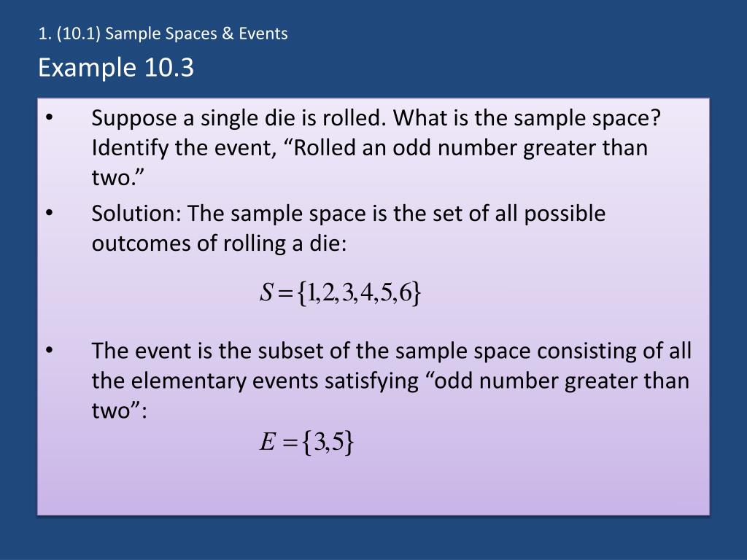Click the event equation E={3,5}

(x=307, y=442)
